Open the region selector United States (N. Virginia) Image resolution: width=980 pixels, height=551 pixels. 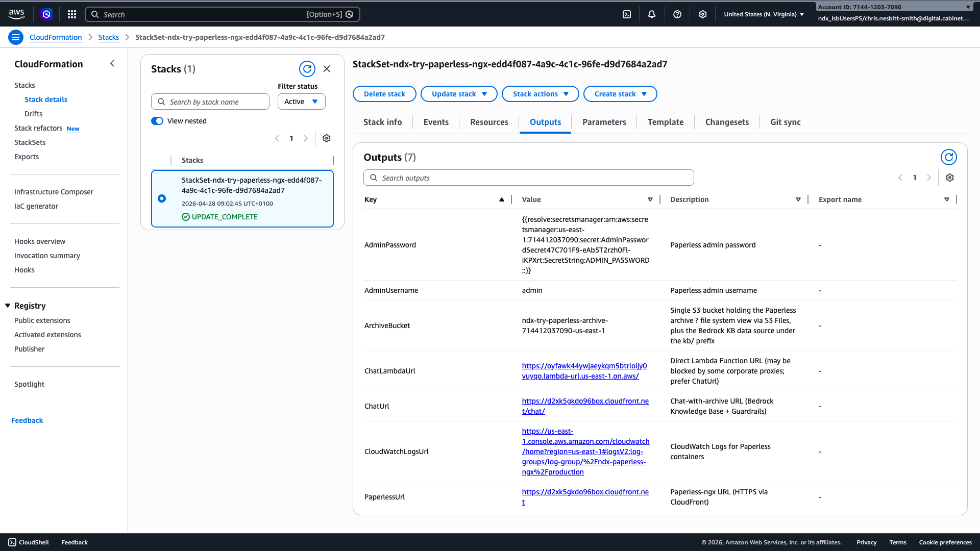tap(764, 14)
